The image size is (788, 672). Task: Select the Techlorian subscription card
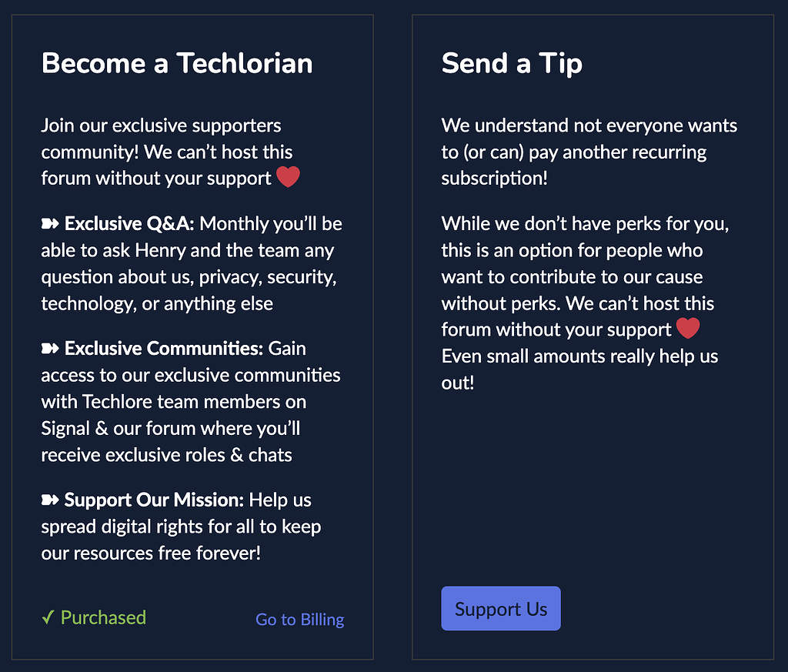tap(192, 335)
